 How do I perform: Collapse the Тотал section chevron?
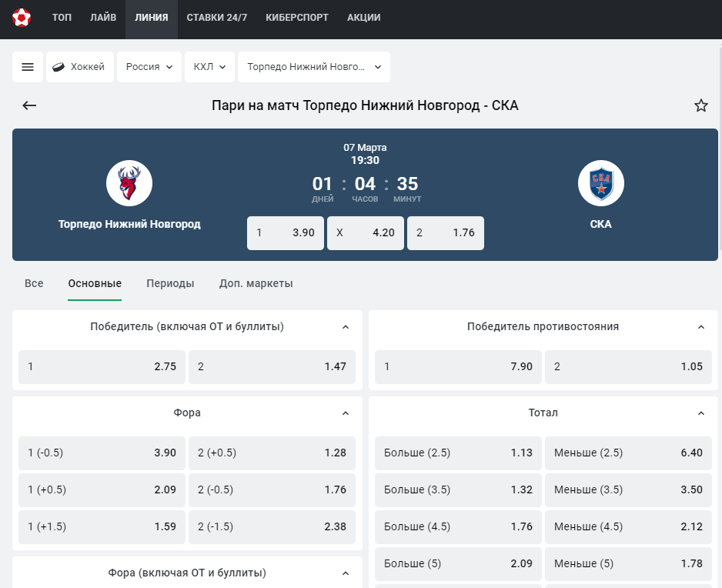[700, 413]
